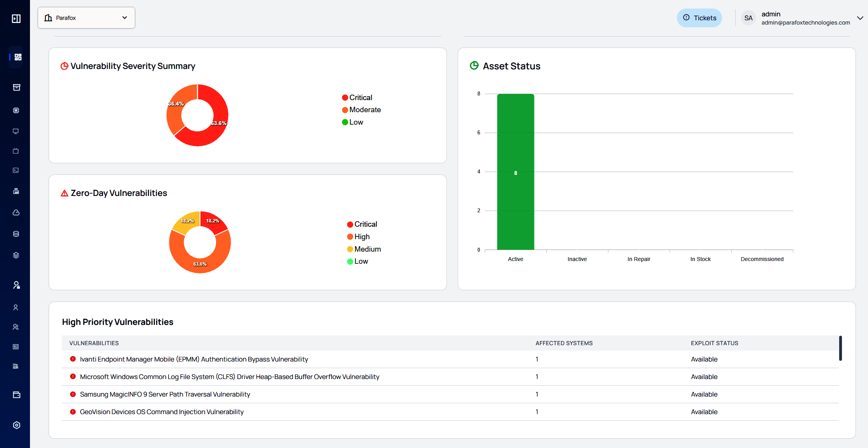
Task: Click the Tickets button
Action: point(699,18)
